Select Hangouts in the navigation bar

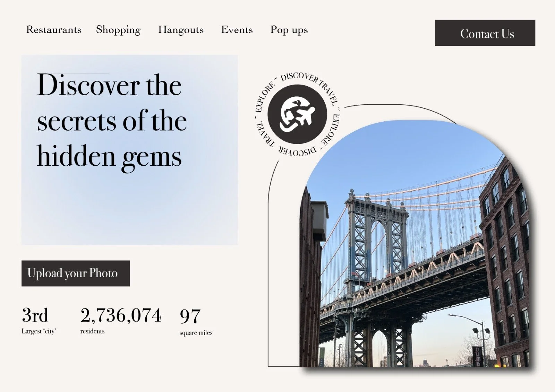click(x=181, y=30)
